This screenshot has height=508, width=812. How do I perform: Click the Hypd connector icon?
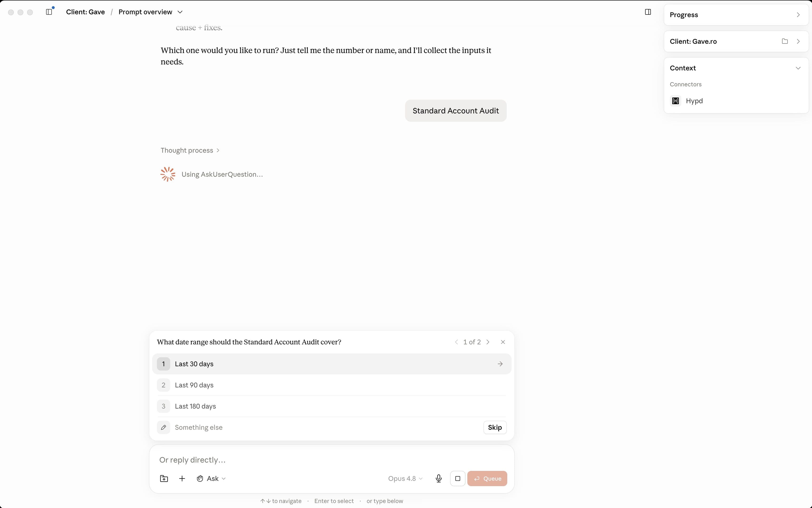pyautogui.click(x=675, y=101)
